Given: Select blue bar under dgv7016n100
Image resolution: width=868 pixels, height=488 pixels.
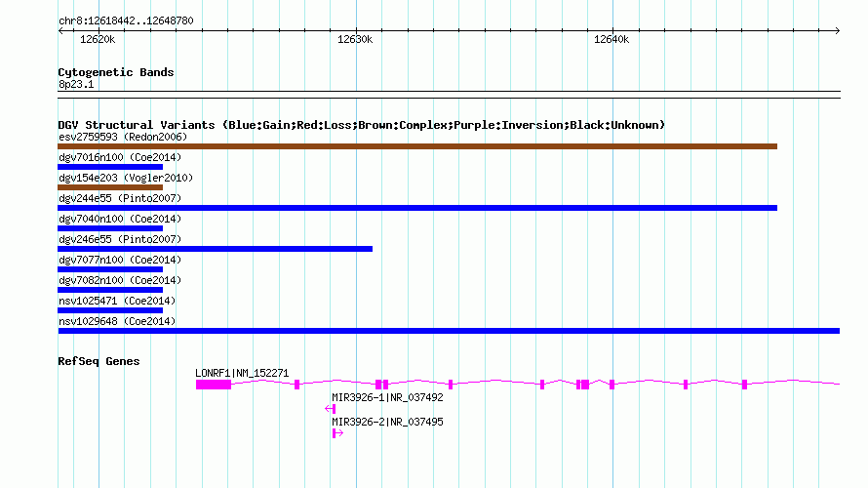Looking at the screenshot, I should [x=110, y=167].
